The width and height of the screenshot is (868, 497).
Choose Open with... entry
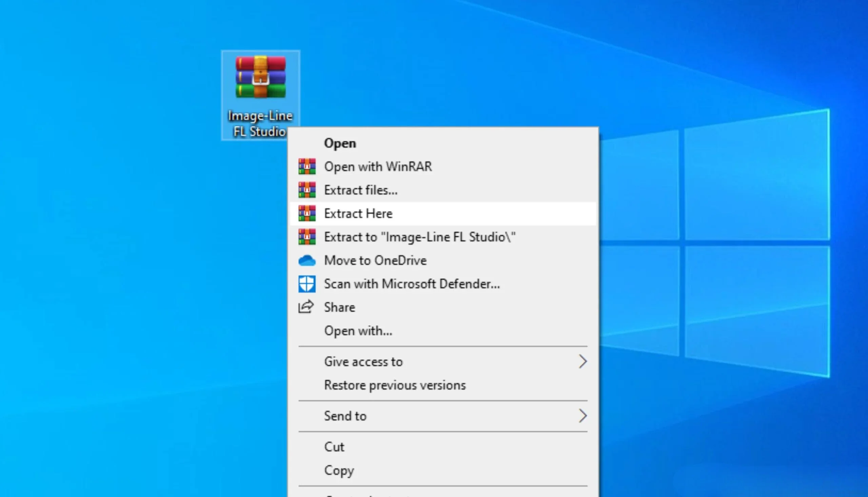pos(443,331)
